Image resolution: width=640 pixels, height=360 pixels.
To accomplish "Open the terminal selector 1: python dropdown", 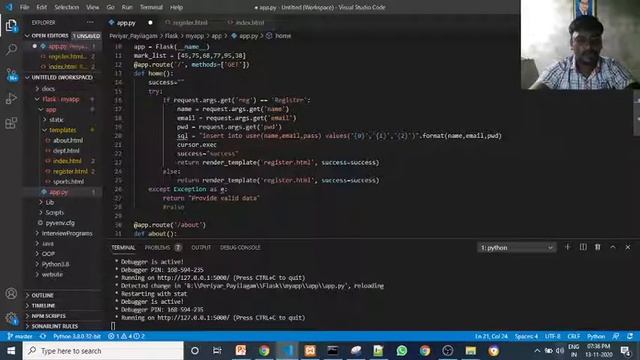I will coord(516,248).
